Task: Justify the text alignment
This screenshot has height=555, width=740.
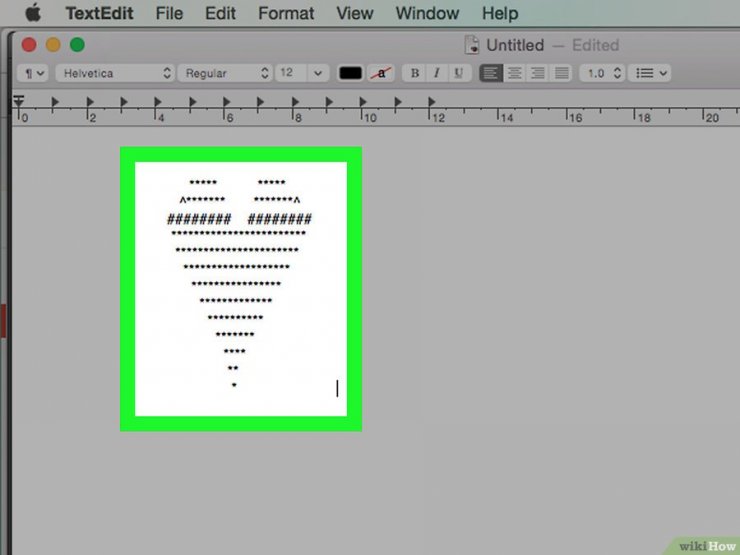Action: coord(561,73)
